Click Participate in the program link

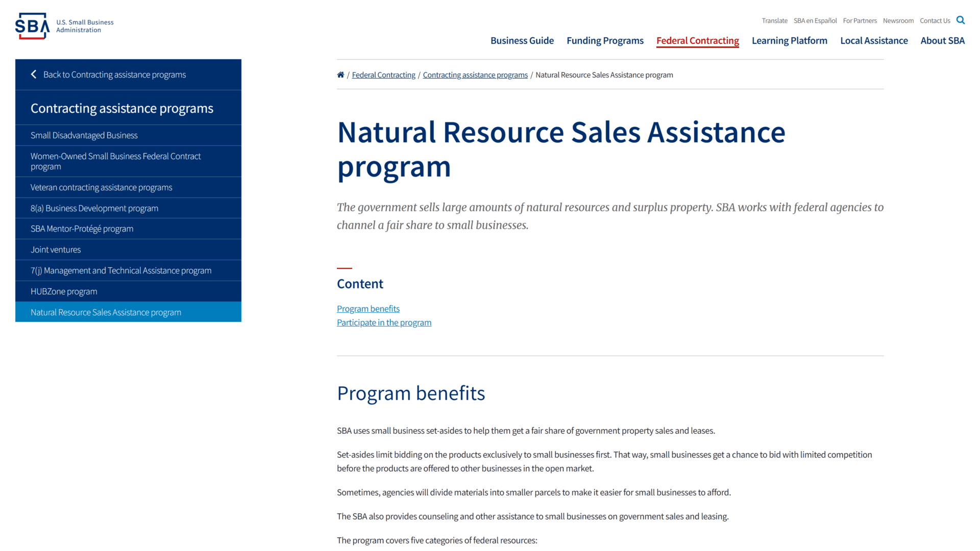click(384, 322)
